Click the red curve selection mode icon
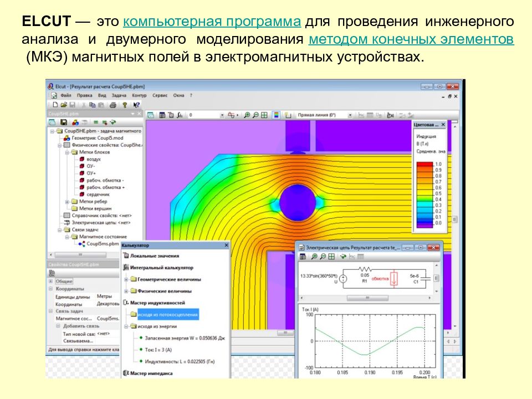 pos(231,115)
